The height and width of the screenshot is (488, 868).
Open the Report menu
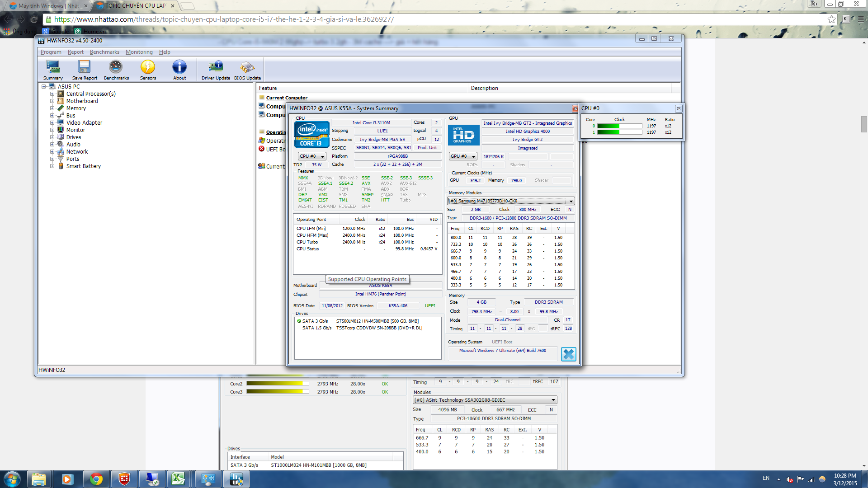point(75,52)
